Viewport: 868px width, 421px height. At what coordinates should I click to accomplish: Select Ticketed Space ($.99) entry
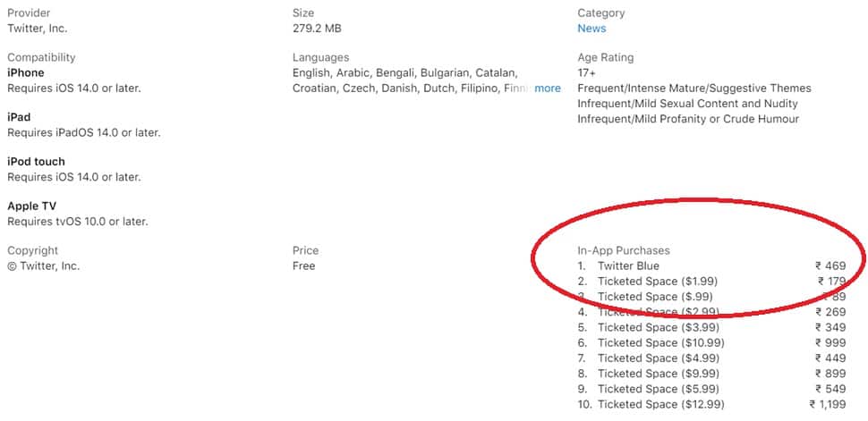coord(711,297)
